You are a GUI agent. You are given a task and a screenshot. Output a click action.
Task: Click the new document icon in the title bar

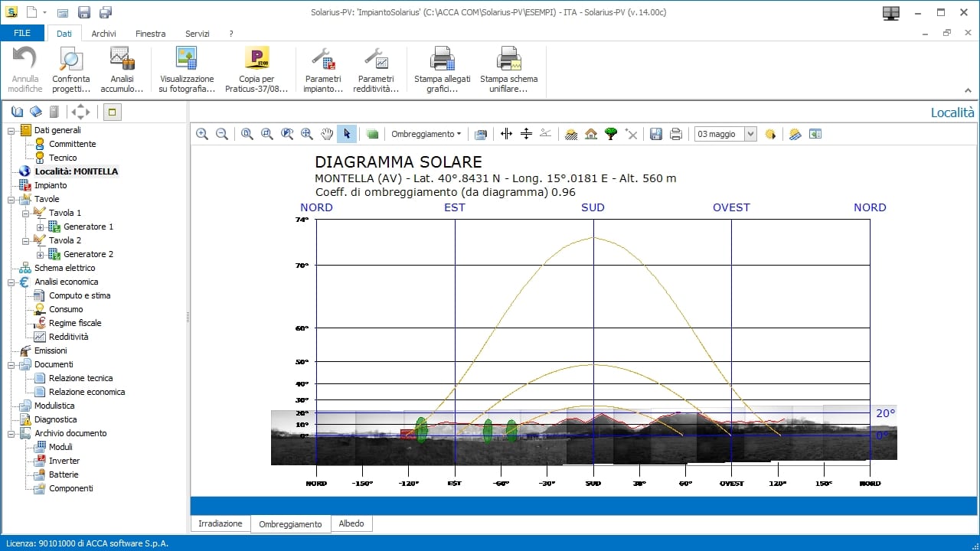(31, 12)
